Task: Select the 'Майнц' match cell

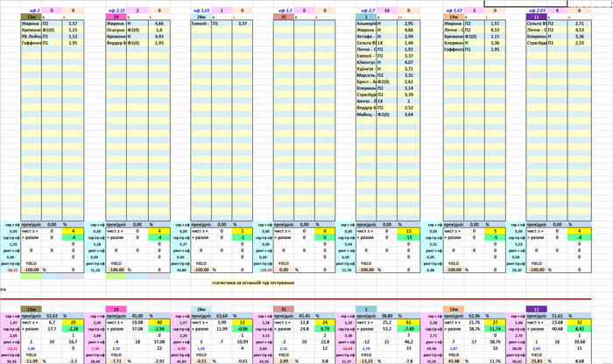Action: coord(366,115)
